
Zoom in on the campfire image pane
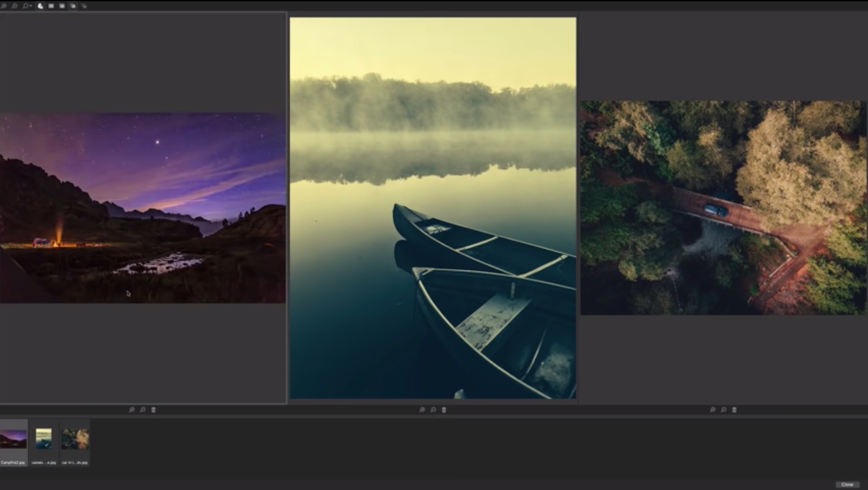(x=132, y=410)
